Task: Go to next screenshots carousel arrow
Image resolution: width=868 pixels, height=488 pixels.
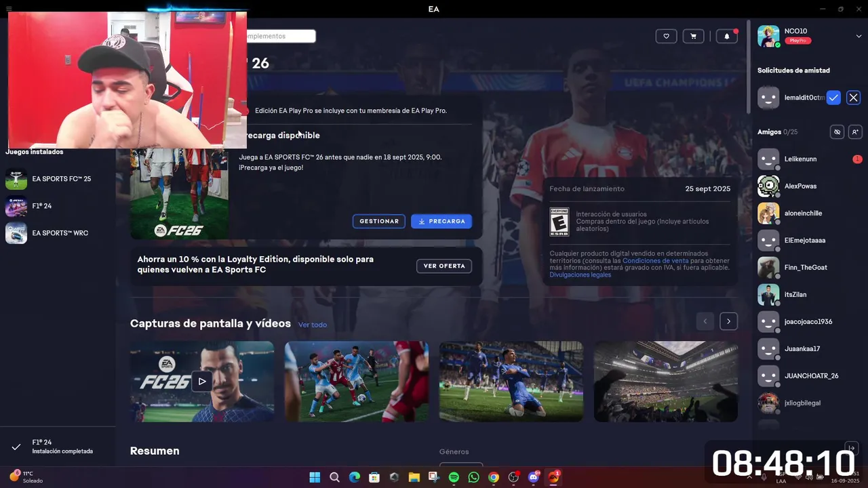Action: coord(729,321)
